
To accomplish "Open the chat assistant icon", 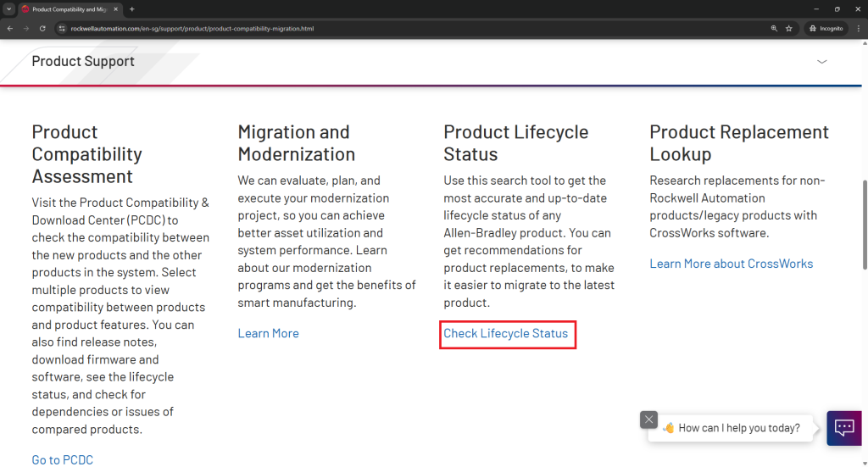I will coord(843,428).
